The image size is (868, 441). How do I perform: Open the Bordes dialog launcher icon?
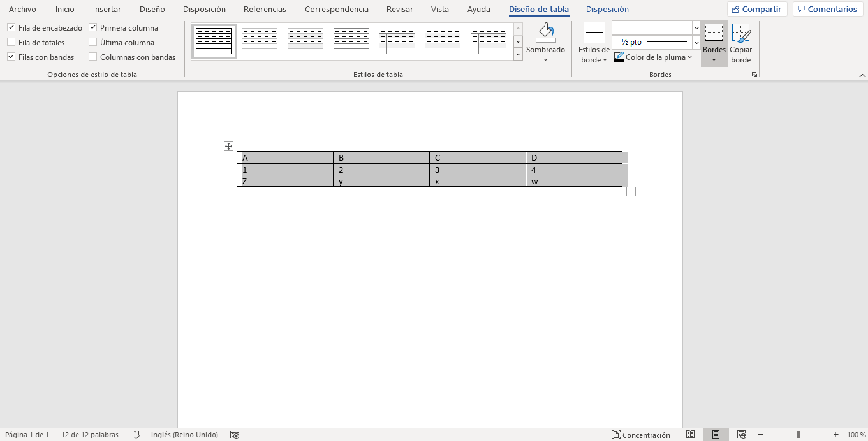754,75
